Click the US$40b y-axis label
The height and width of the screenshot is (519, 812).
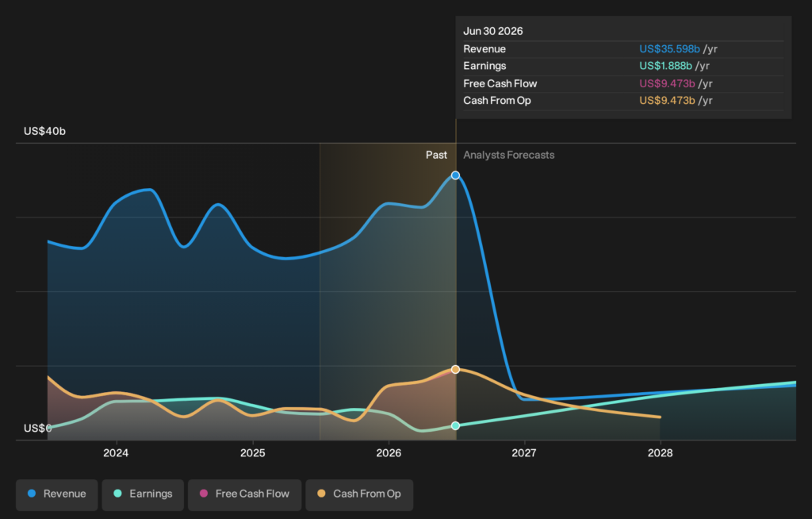44,131
